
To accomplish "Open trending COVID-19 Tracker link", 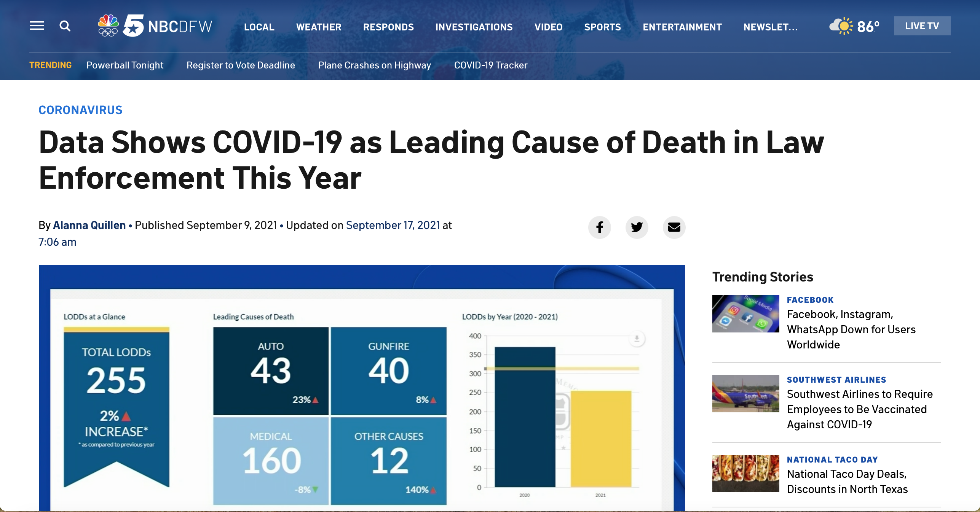I will pyautogui.click(x=490, y=65).
